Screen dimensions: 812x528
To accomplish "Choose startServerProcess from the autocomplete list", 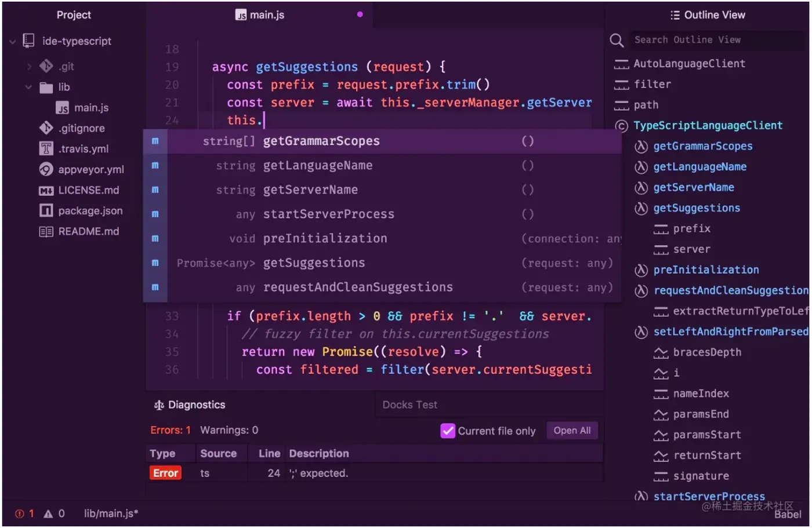I will tap(382, 214).
